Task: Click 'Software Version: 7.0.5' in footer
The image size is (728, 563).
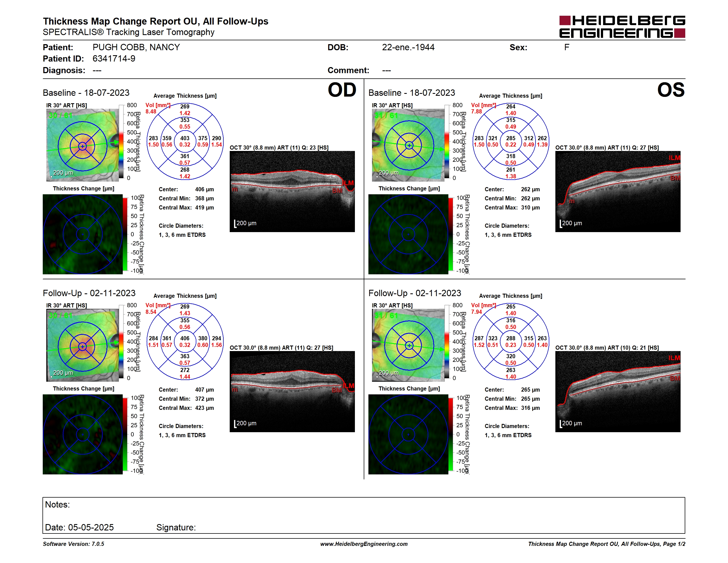Action: click(73, 544)
